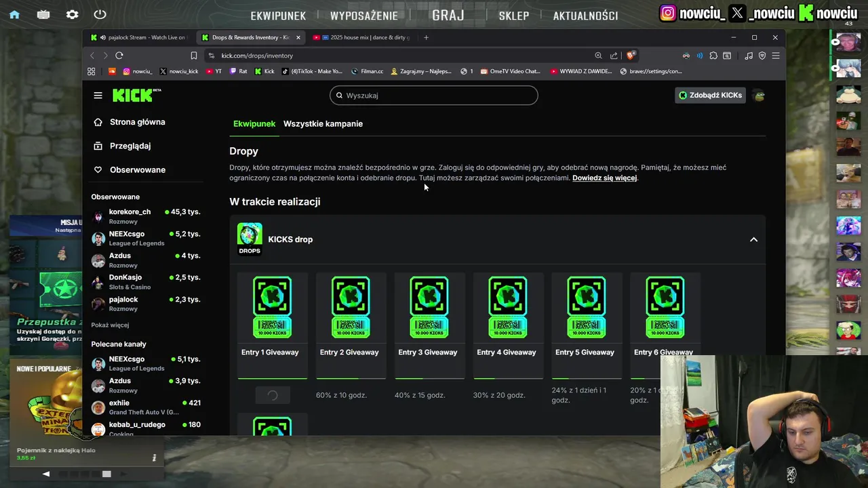Select Entry 3 Giveaway drop card

(429, 325)
